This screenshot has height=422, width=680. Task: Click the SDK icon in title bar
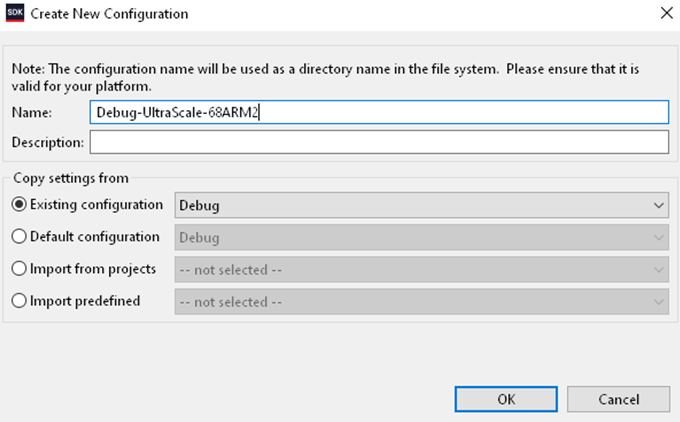(x=15, y=15)
